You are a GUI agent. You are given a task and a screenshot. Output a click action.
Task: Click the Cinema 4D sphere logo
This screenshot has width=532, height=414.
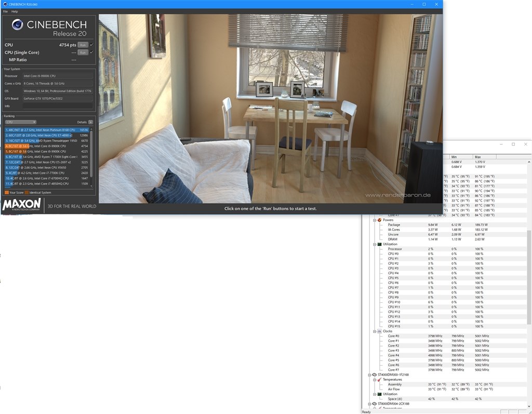17,24
